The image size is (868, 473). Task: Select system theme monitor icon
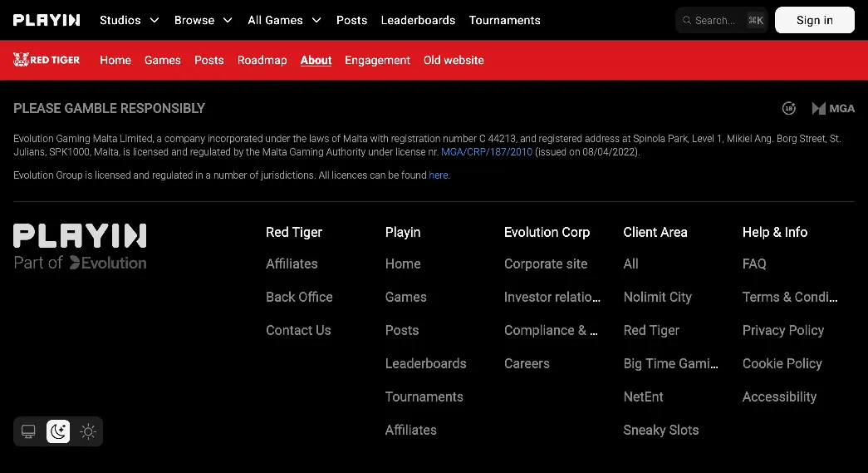(x=28, y=431)
